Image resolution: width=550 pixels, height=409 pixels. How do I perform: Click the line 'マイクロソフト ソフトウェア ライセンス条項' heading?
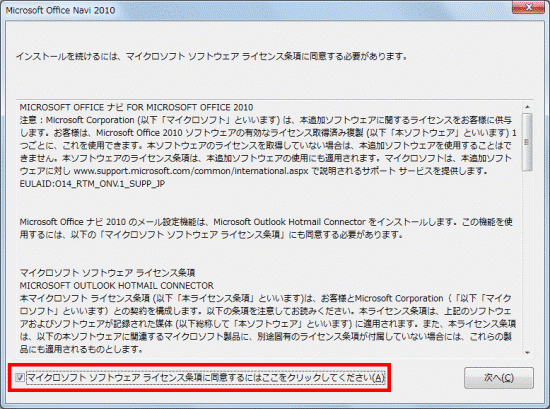[x=107, y=273]
